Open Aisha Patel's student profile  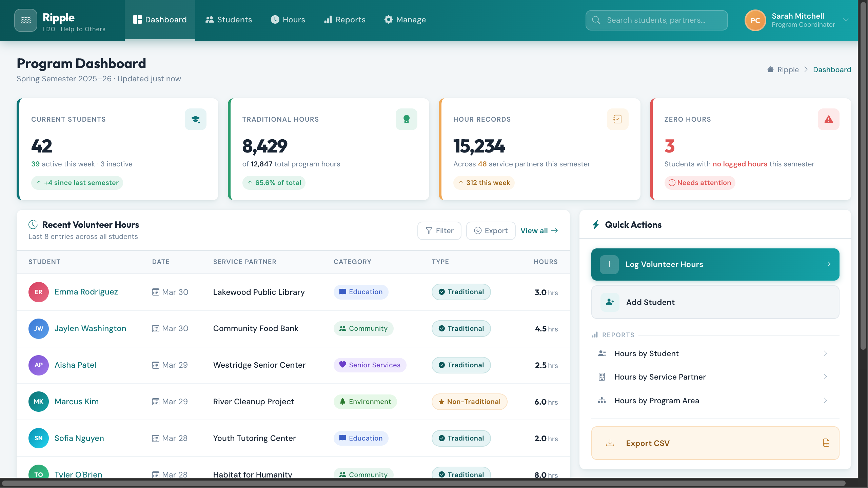[75, 365]
